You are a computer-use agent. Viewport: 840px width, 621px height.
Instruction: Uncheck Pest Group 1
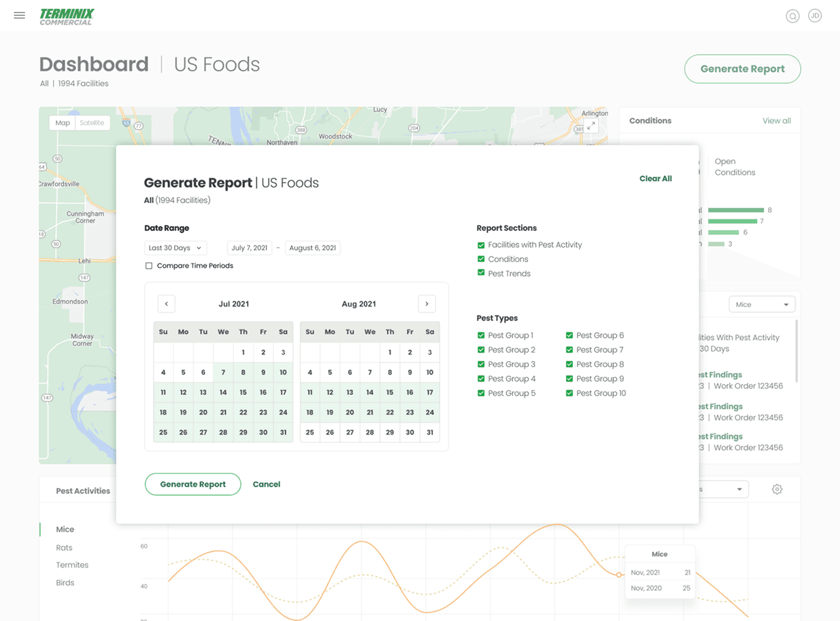point(481,335)
